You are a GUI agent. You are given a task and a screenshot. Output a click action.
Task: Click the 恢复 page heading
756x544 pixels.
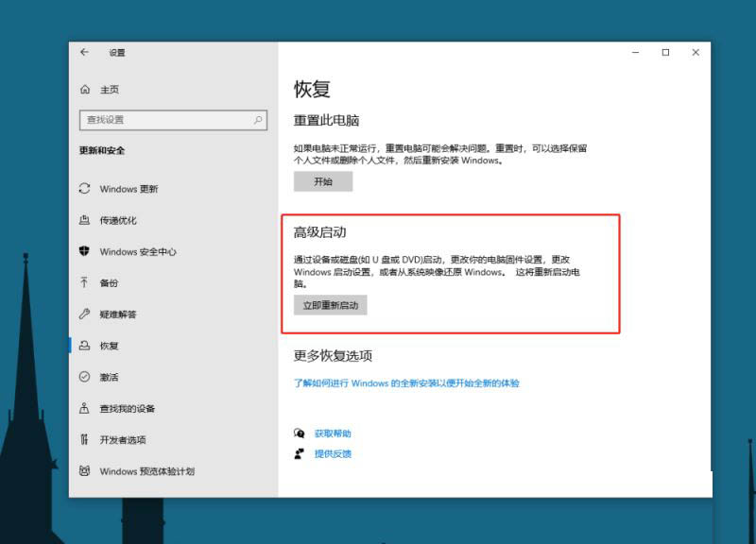click(312, 89)
